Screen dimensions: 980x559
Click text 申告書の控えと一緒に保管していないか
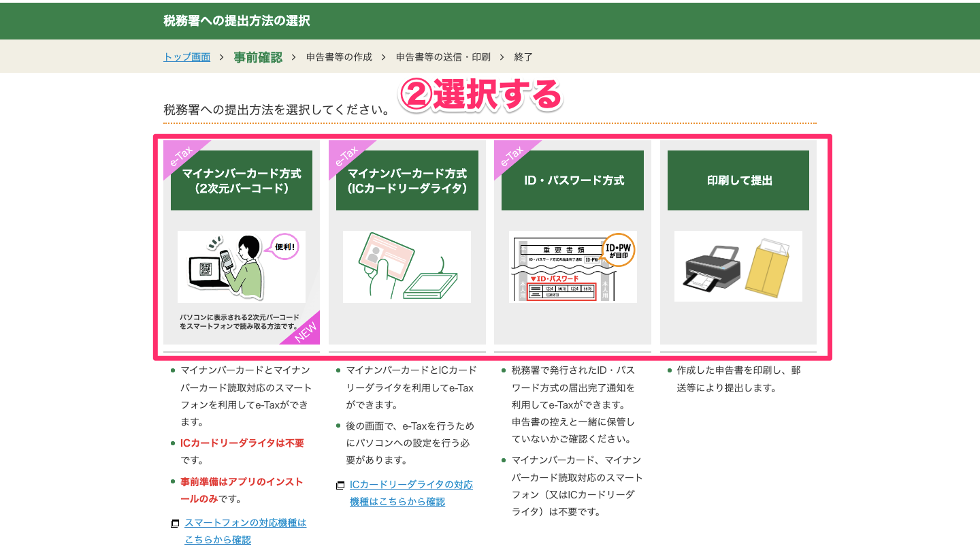(x=572, y=430)
